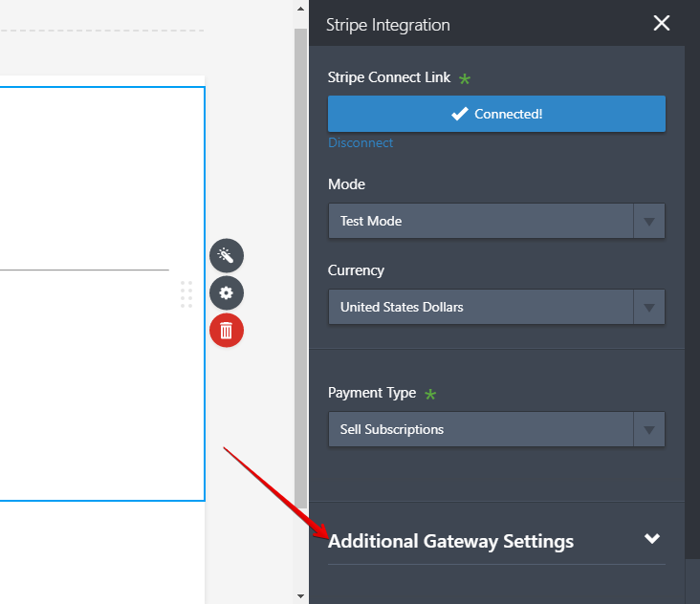Open Payment Type dropdown showing Sell Subscriptions
700x604 pixels.
click(496, 429)
